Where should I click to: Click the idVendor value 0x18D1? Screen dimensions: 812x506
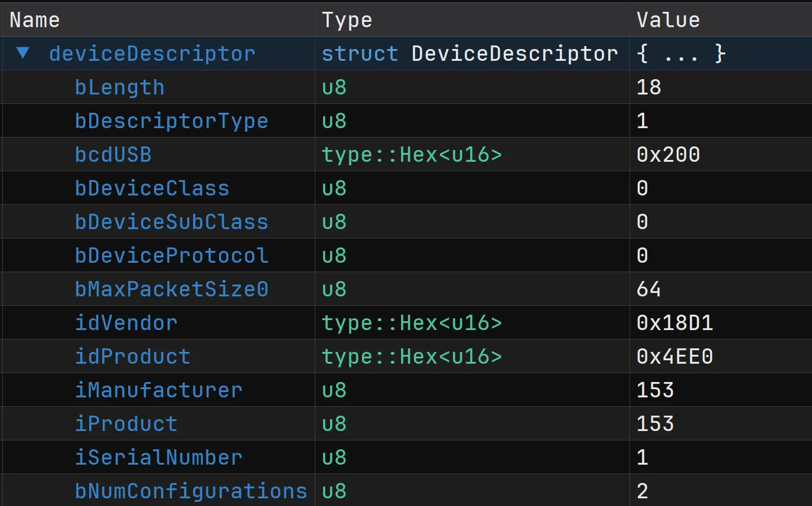[674, 323]
